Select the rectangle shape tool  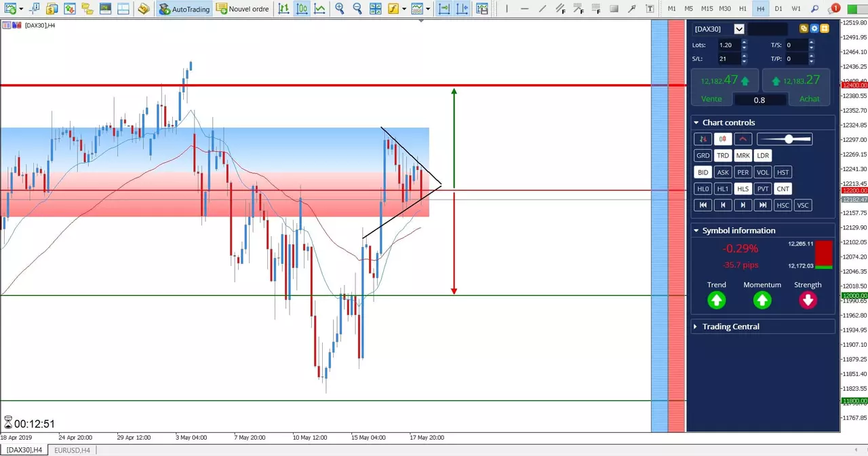tap(614, 9)
